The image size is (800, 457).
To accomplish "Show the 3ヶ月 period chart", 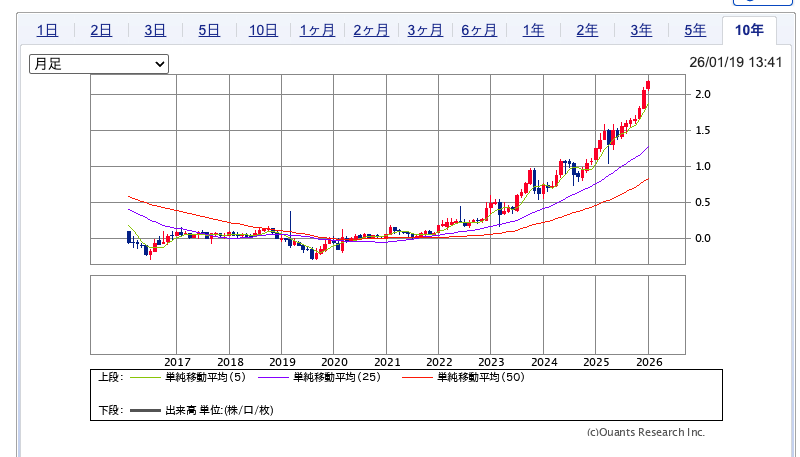I will coord(425,30).
